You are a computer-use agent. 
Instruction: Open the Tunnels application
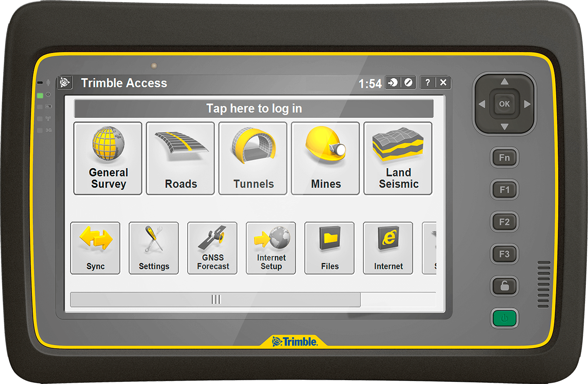(253, 158)
